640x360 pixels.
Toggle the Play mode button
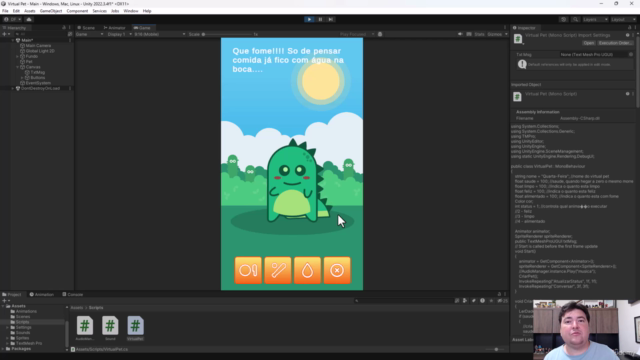click(309, 19)
